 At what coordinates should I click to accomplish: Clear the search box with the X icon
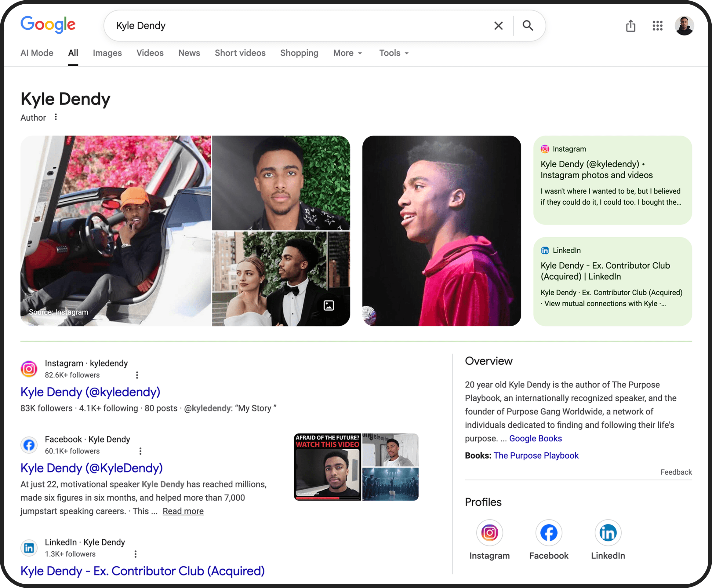(498, 26)
